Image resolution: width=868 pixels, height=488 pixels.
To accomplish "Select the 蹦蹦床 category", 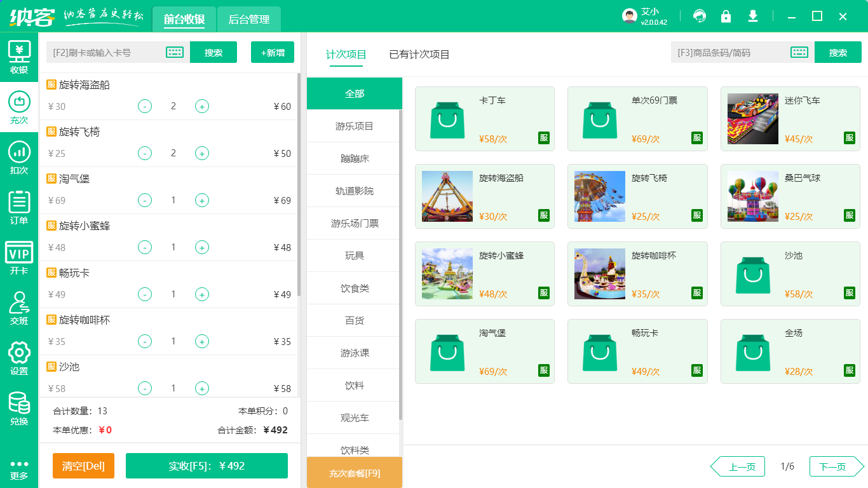I will click(354, 159).
